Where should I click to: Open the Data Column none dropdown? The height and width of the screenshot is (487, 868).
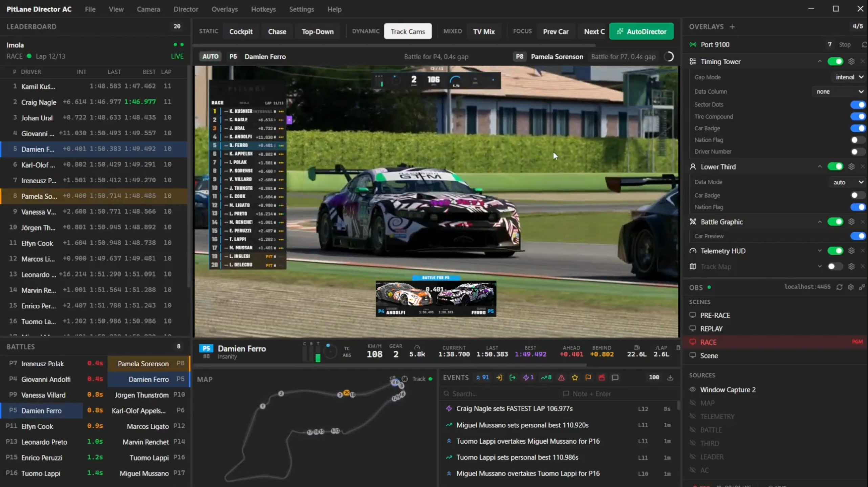[x=839, y=92]
